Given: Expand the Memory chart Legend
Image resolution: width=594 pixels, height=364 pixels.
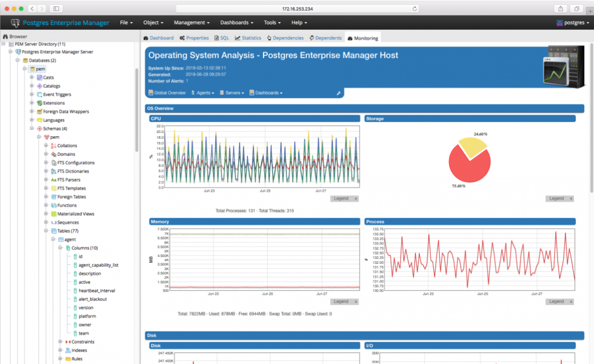Looking at the screenshot, I should [x=344, y=301].
